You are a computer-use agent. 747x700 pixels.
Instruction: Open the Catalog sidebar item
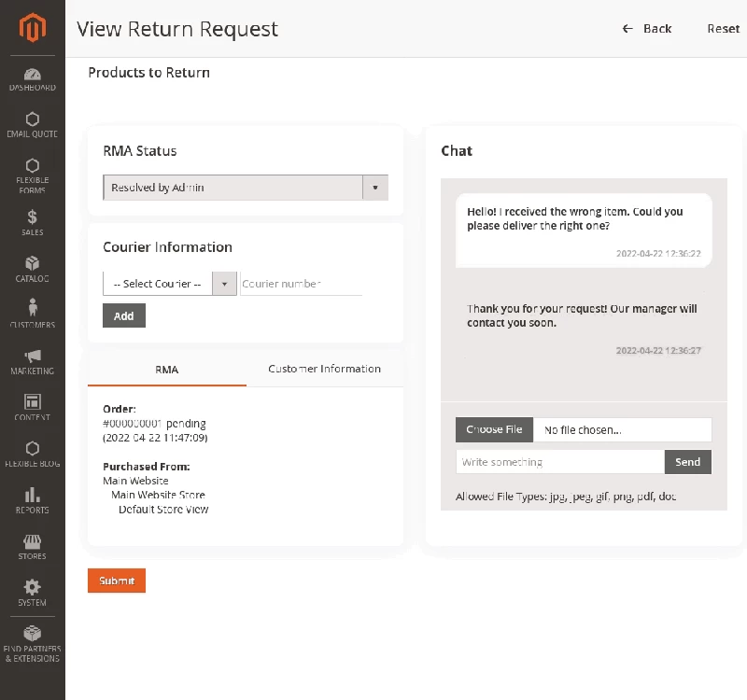pos(33,269)
